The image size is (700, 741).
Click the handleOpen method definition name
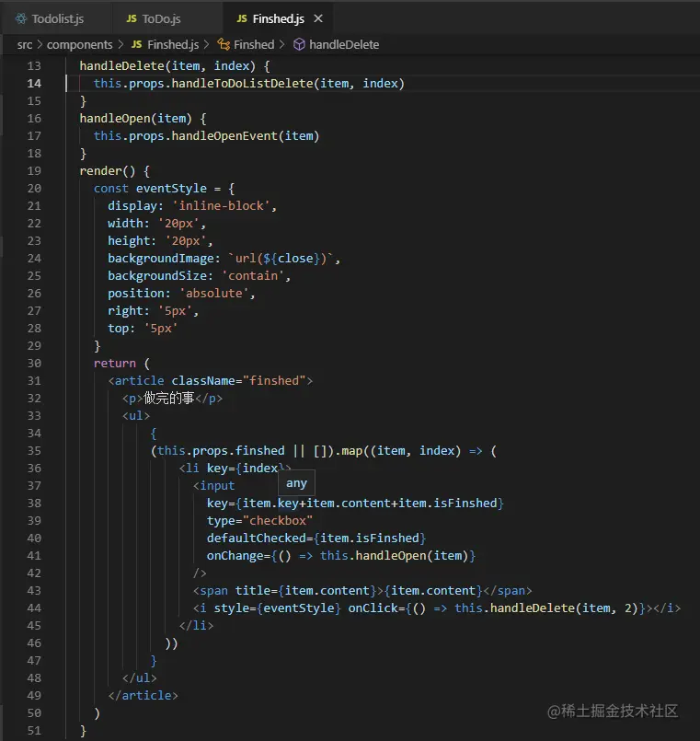(x=115, y=119)
